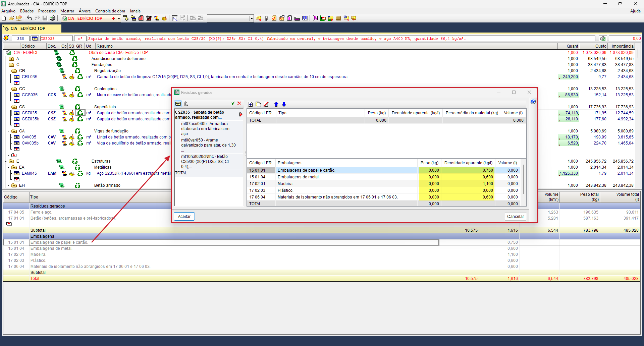Click the undo arrow in the main toolbar

(x=30, y=18)
